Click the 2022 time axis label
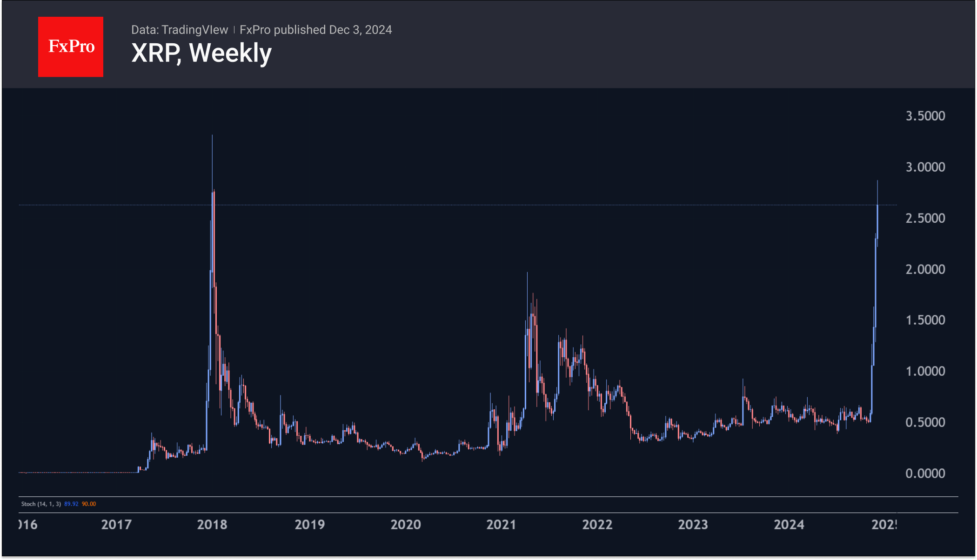The width and height of the screenshot is (977, 560). (x=597, y=525)
